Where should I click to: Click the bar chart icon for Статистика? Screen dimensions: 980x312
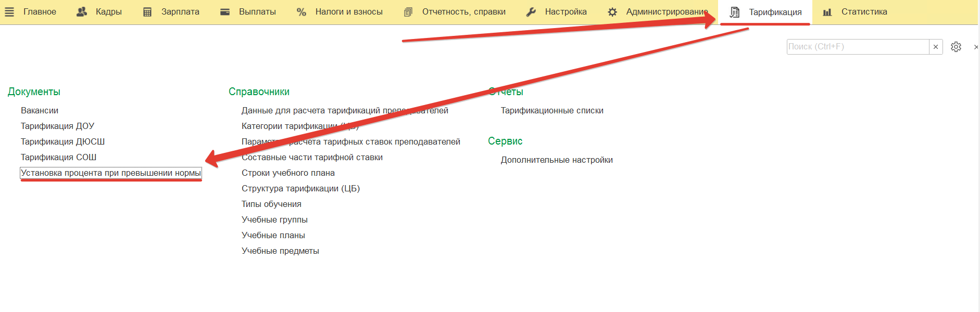827,12
